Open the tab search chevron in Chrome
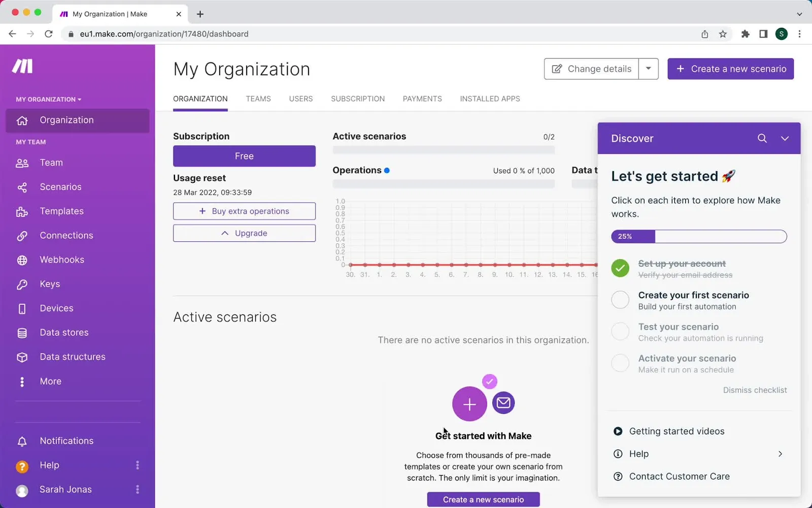The image size is (812, 508). (799, 14)
